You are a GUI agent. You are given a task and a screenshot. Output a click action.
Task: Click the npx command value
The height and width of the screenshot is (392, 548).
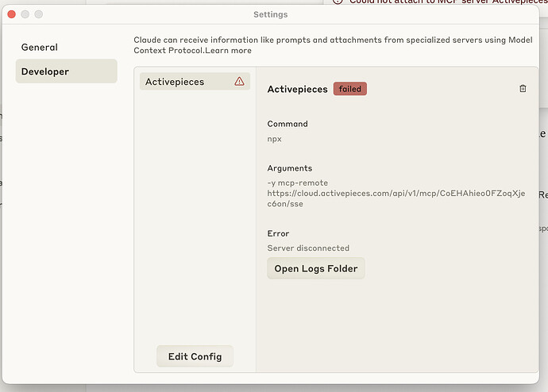pos(274,139)
